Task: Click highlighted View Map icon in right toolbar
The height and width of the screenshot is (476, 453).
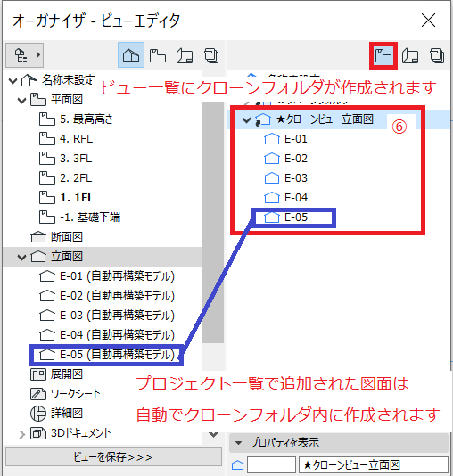Action: 383,56
